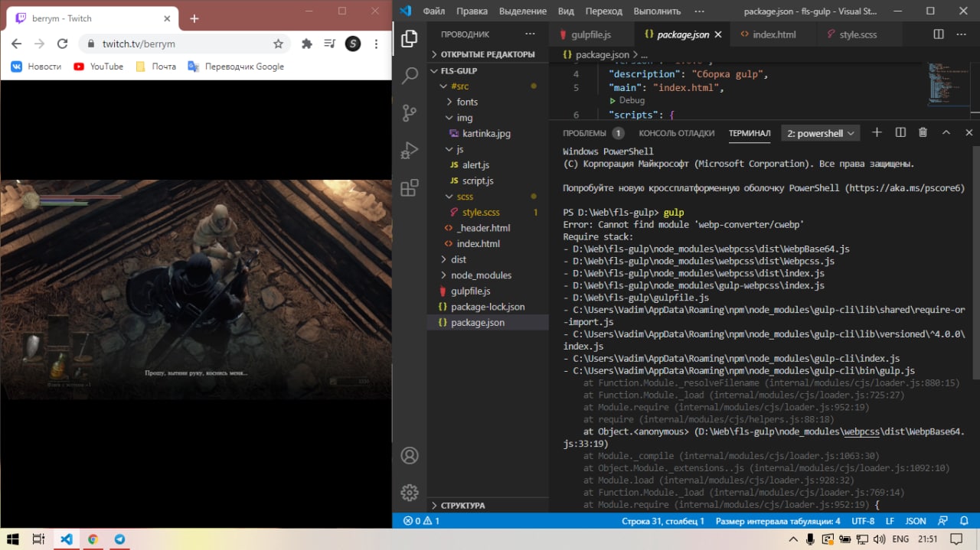The image size is (980, 550).
Task: Open the Manage gear icon in VS Code
Action: (410, 492)
